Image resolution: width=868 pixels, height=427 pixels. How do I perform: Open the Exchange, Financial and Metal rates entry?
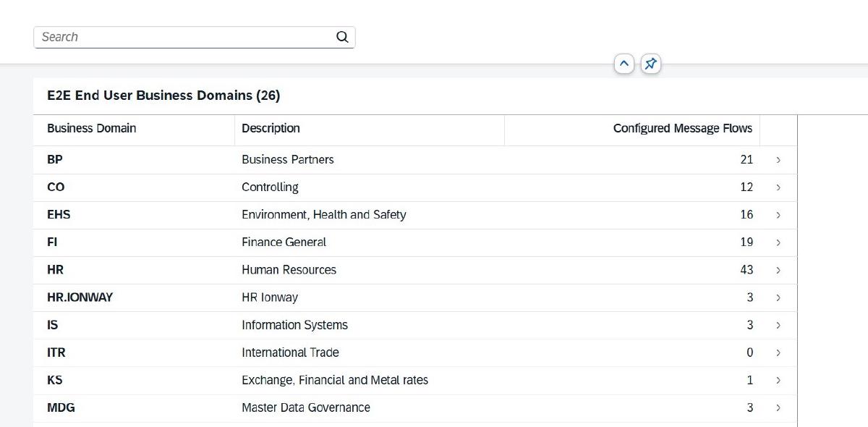(334, 380)
